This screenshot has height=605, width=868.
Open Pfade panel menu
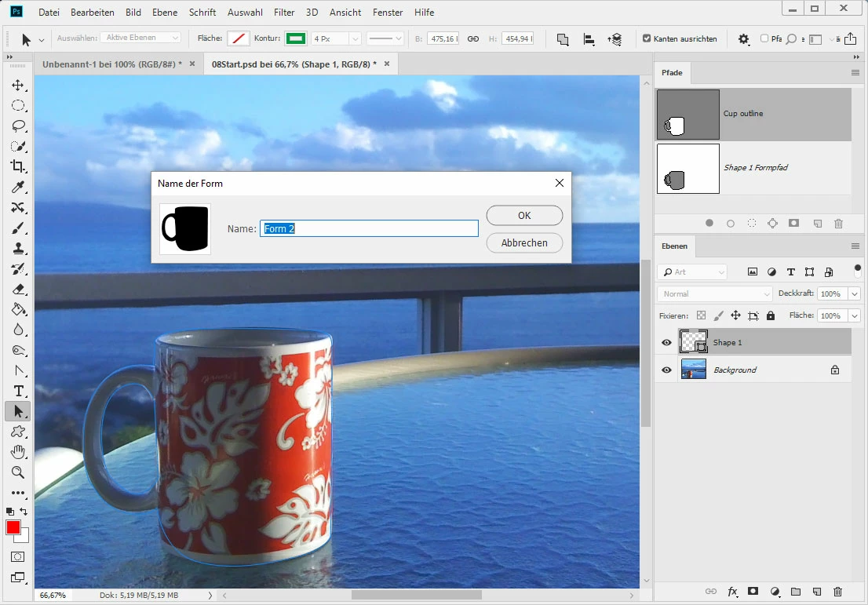click(855, 72)
